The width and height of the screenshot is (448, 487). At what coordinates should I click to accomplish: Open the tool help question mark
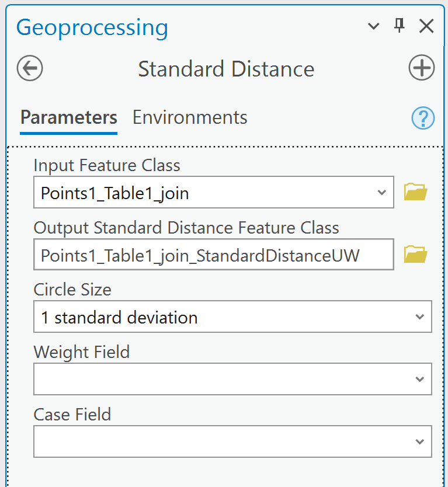pyautogui.click(x=423, y=118)
